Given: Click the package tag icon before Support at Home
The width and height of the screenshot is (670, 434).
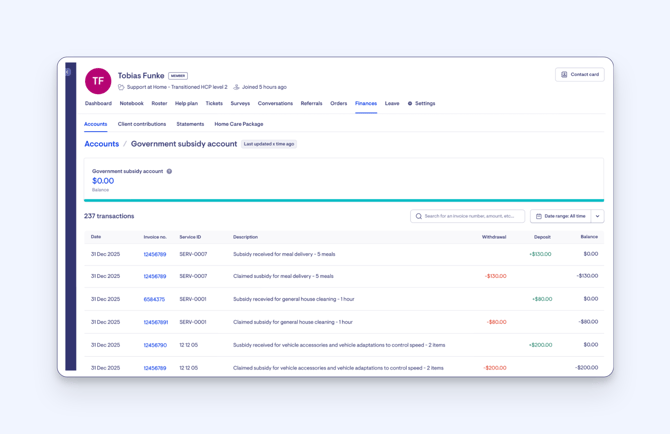Looking at the screenshot, I should click(121, 87).
